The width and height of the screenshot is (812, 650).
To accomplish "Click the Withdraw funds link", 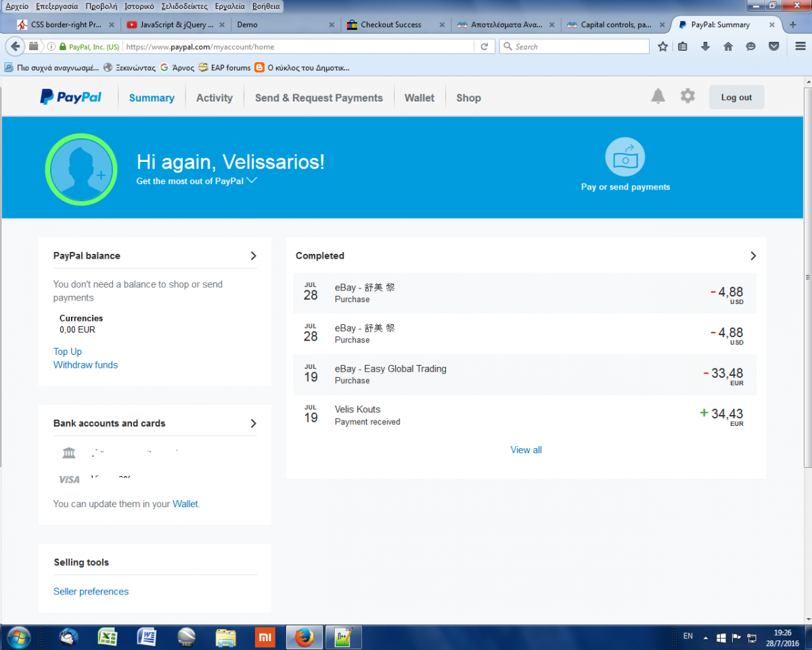I will pos(85,365).
